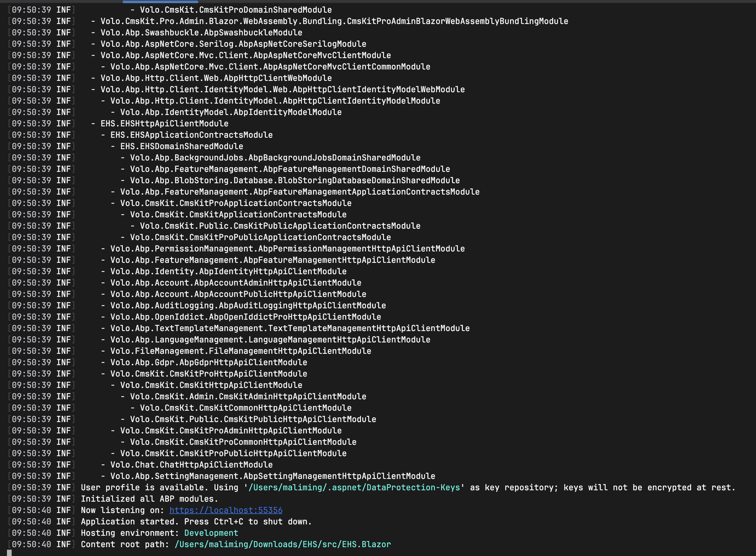Click AbpBackgroundJobsDomainSharedModule line
The width and height of the screenshot is (756, 556).
click(x=275, y=158)
